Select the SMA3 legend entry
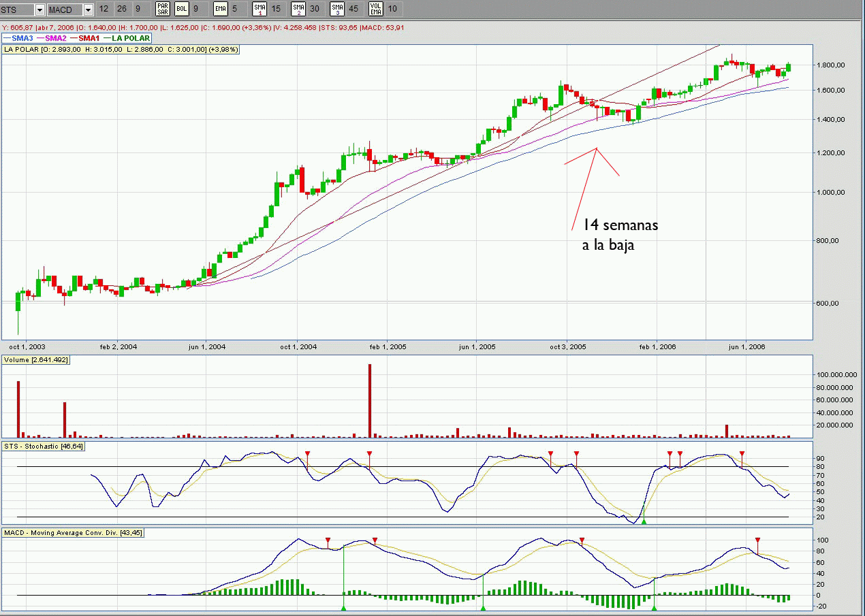Viewport: 865px width, 616px height. click(x=18, y=38)
